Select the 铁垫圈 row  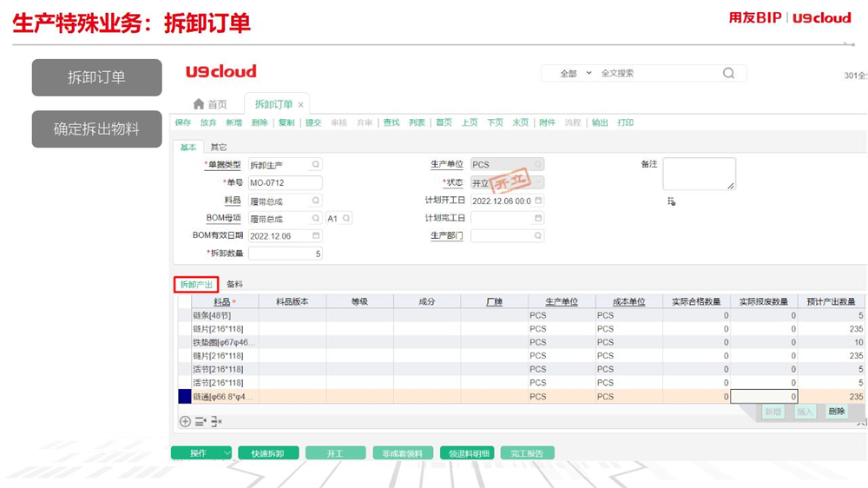pyautogui.click(x=520, y=342)
